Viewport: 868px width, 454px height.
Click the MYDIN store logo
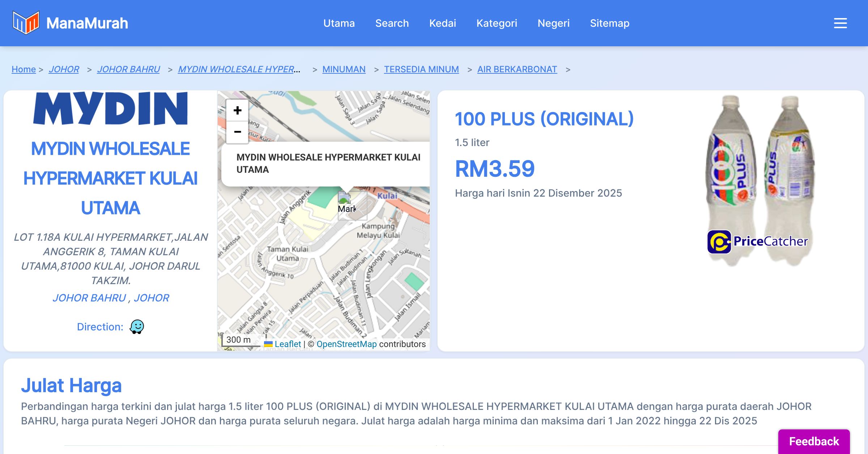click(x=110, y=108)
